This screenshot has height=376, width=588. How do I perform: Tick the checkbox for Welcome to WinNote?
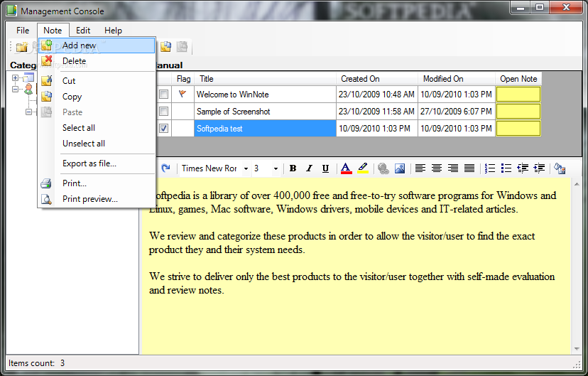pyautogui.click(x=163, y=95)
